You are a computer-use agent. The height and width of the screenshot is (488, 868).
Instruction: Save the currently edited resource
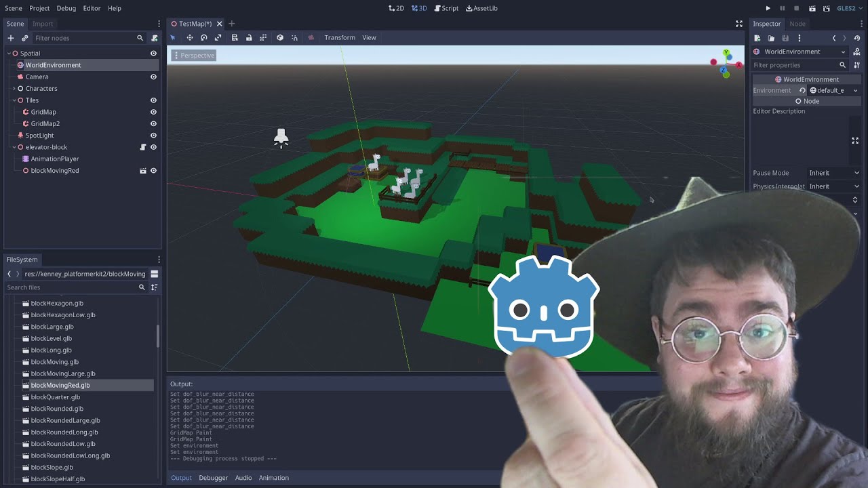tap(785, 38)
